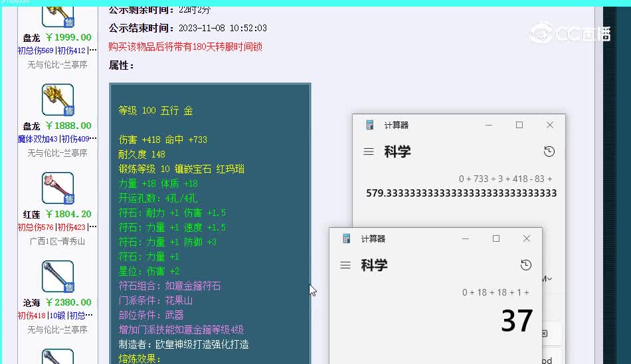The image size is (631, 364).
Task: Open the ¥1888.00 Panlong weapon item icon
Action: point(58,100)
